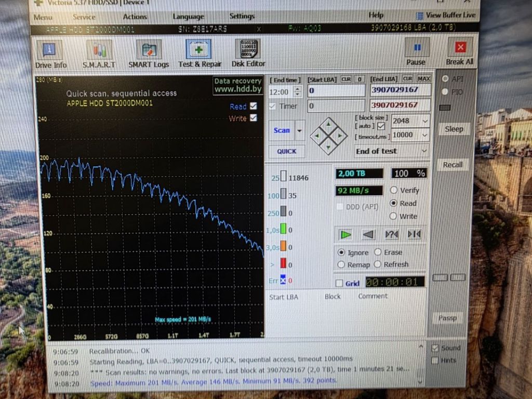Screen dimensions: 532x399
Task: Select the Write radio button
Action: [393, 216]
